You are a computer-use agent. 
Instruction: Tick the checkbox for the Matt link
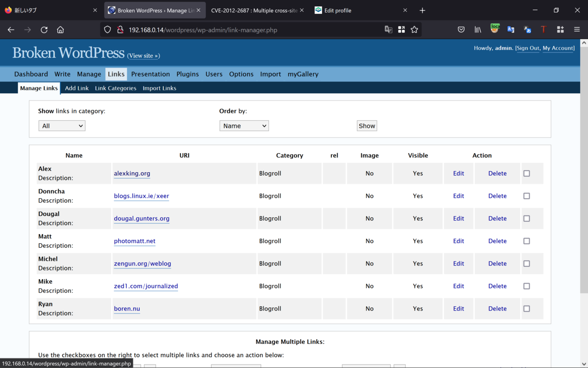pyautogui.click(x=527, y=241)
